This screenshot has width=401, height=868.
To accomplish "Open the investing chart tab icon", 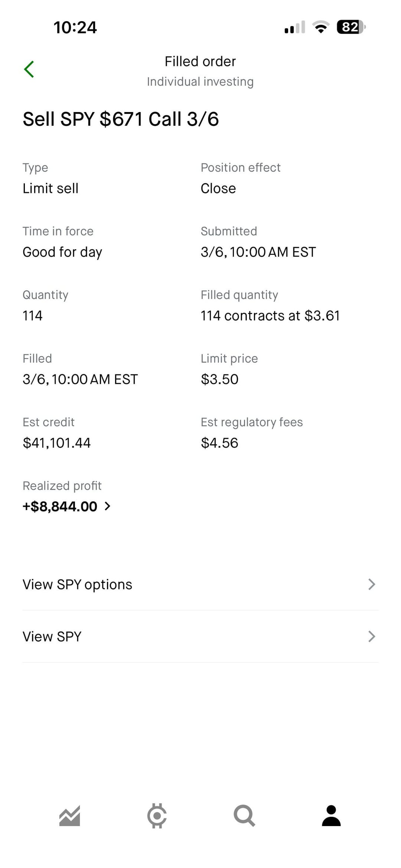I will pos(70,816).
